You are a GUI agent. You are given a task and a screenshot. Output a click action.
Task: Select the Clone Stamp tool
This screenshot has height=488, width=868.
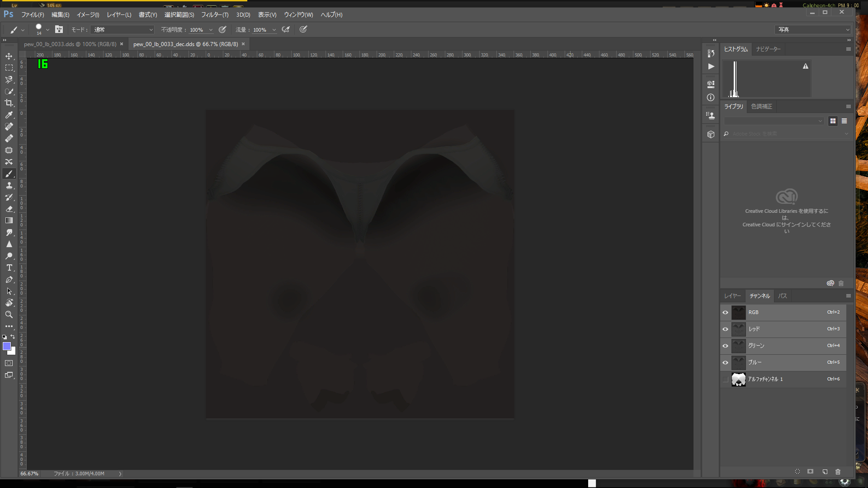(9, 185)
